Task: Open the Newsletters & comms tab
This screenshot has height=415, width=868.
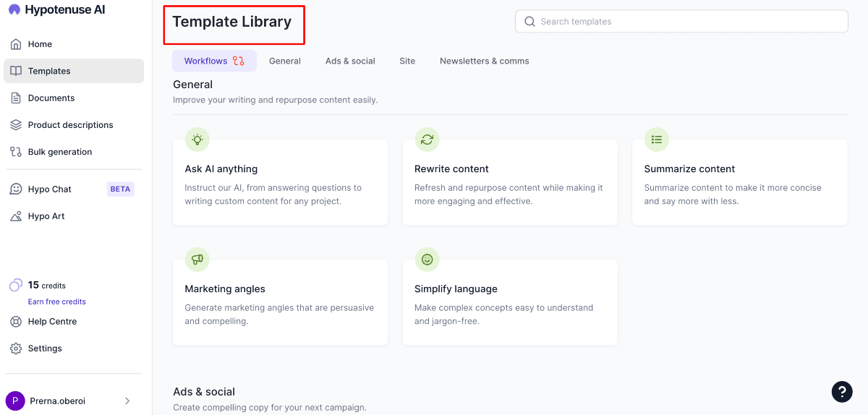Action: pos(484,61)
